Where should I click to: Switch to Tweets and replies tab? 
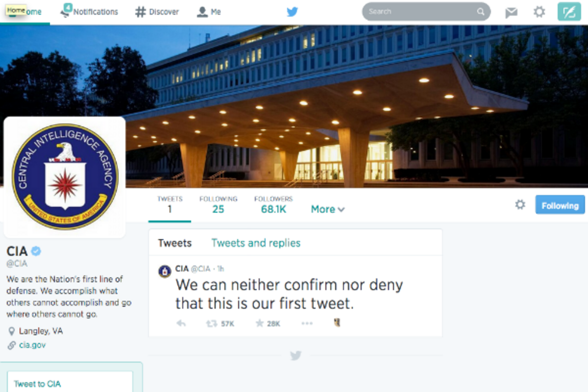[x=256, y=243]
